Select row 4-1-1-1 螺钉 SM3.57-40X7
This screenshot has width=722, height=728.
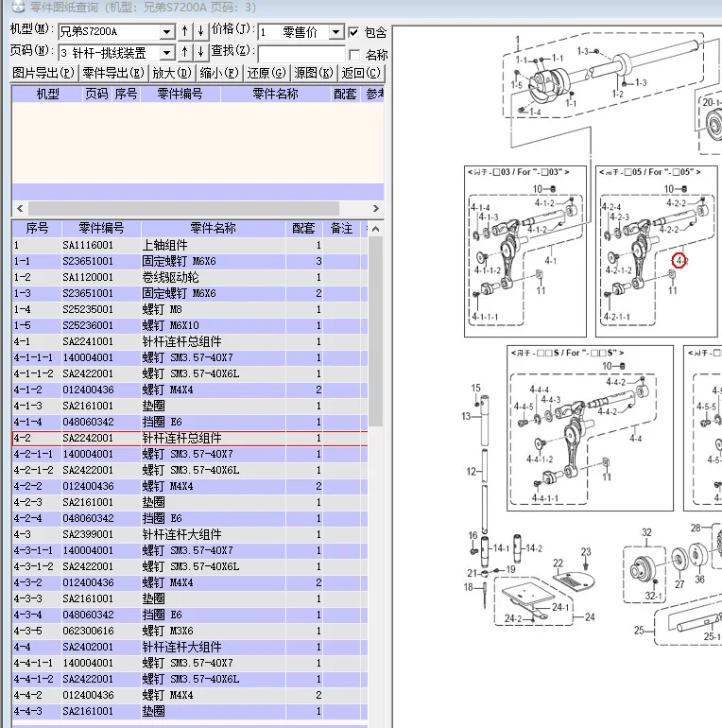190,357
